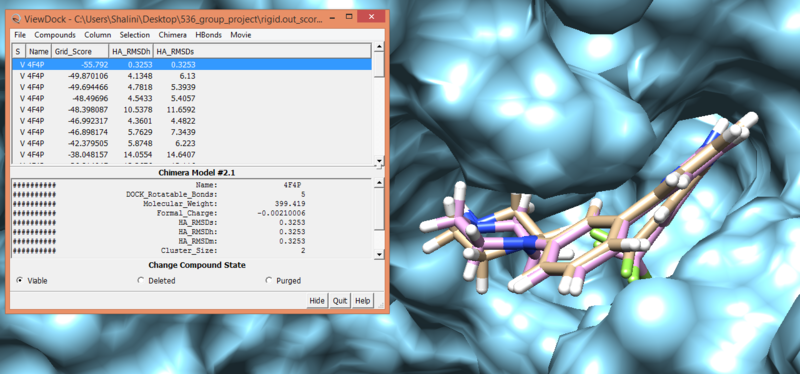Click the compound table scrollbar thumb
Image resolution: width=800 pixels, height=374 pixels.
coord(379,64)
